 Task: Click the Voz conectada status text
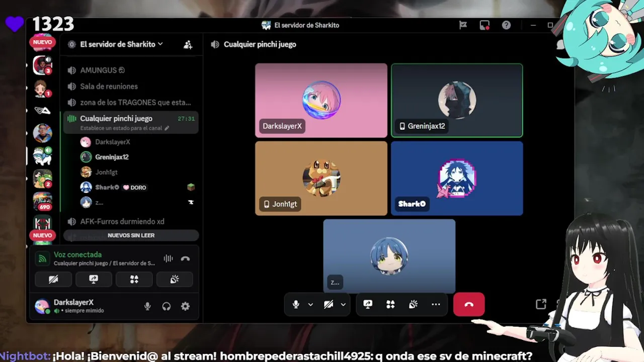pos(77,255)
